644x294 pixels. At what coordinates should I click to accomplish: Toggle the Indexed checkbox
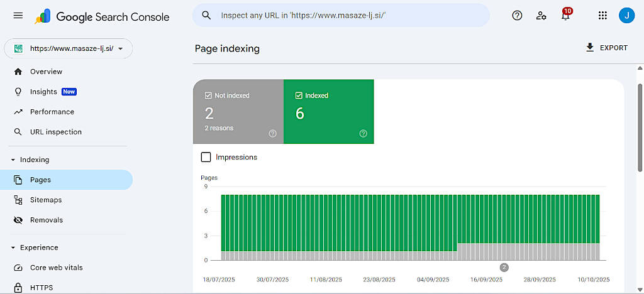tap(299, 95)
